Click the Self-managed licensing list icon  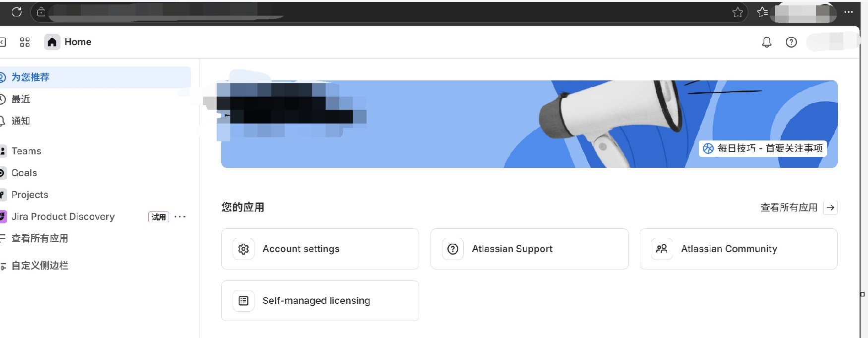pos(244,301)
